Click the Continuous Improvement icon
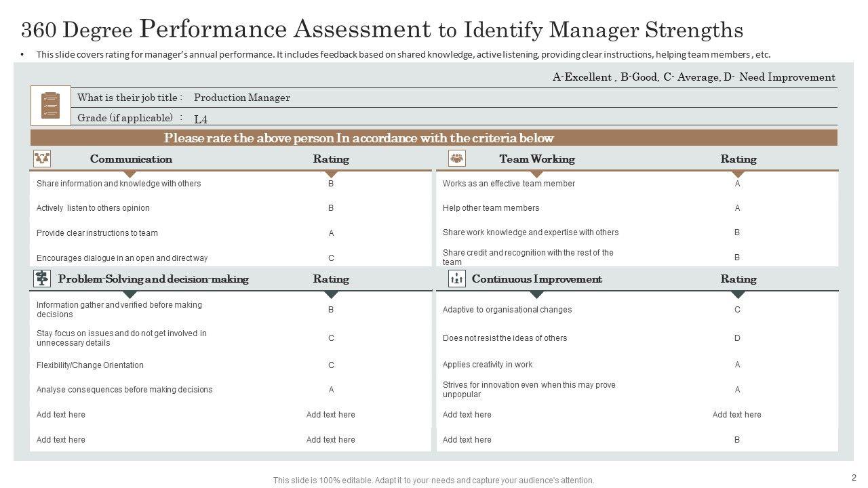Screen dimensions: 868x488 pos(457,279)
